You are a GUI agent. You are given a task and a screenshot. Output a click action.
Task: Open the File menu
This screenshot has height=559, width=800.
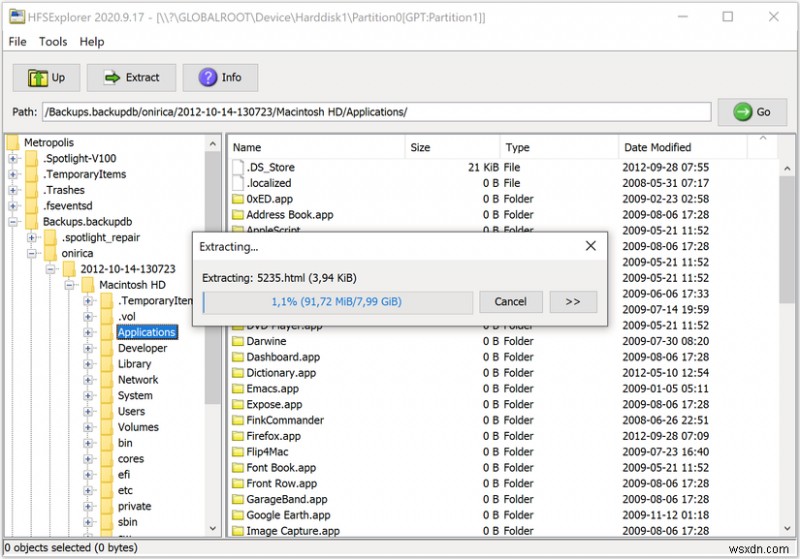17,42
